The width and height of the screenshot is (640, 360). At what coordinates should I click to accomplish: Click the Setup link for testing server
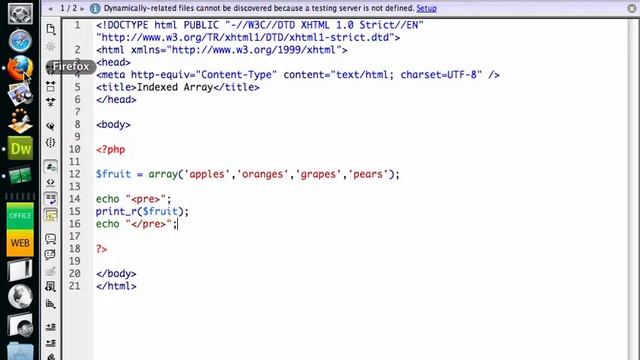[426, 8]
